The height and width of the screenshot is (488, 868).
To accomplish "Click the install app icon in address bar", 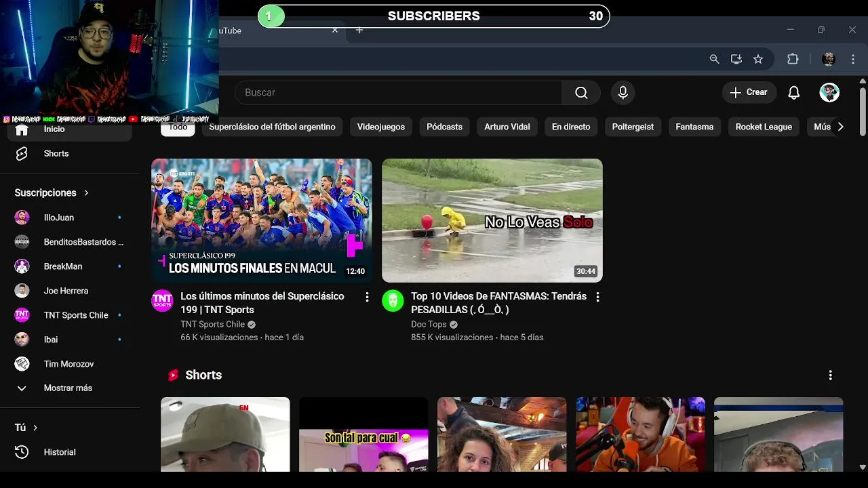I will click(736, 59).
